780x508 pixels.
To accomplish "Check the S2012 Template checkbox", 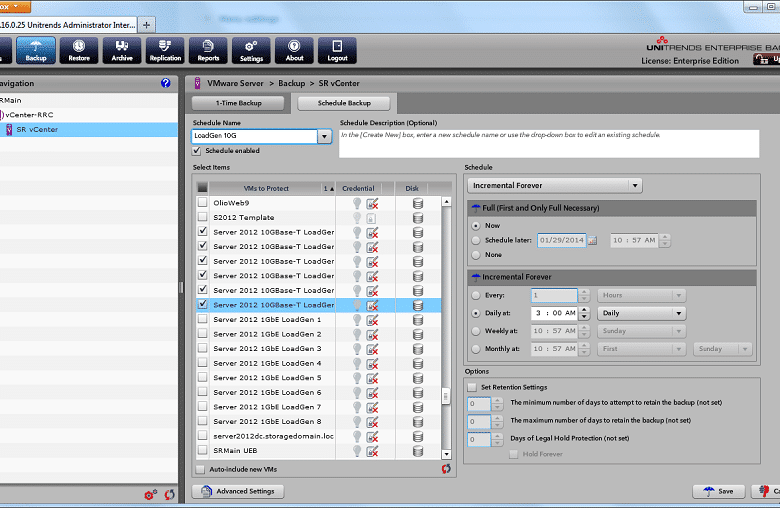I will pyautogui.click(x=202, y=217).
